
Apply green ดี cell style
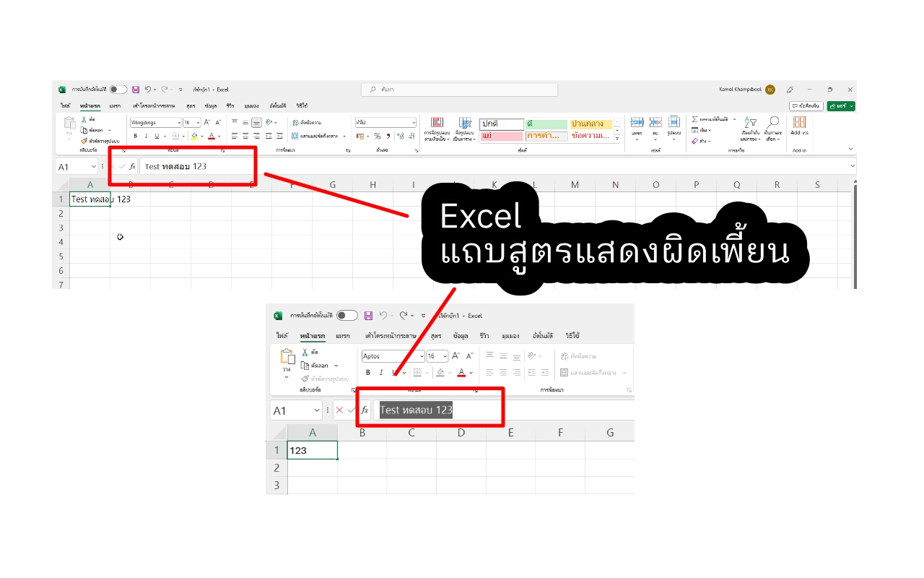[546, 124]
